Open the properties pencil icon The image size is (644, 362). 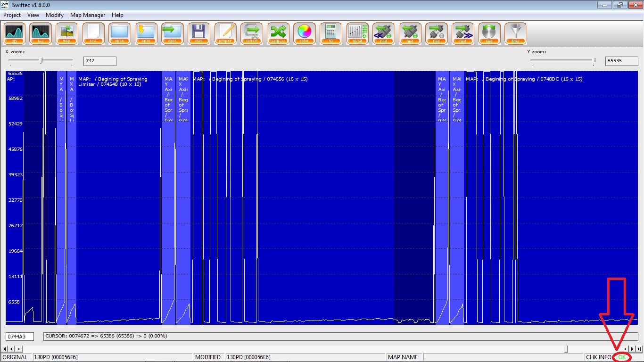coord(225,33)
